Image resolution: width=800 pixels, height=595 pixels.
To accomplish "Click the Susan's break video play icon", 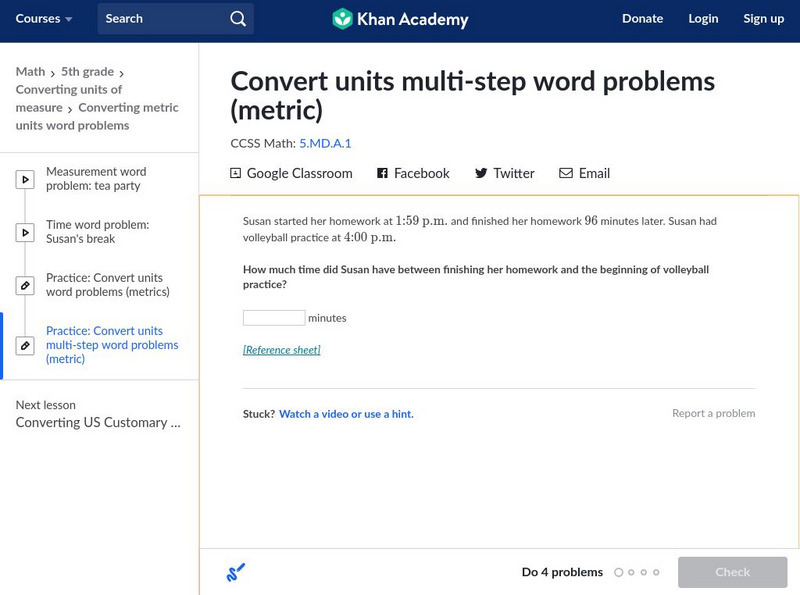I will pyautogui.click(x=25, y=233).
